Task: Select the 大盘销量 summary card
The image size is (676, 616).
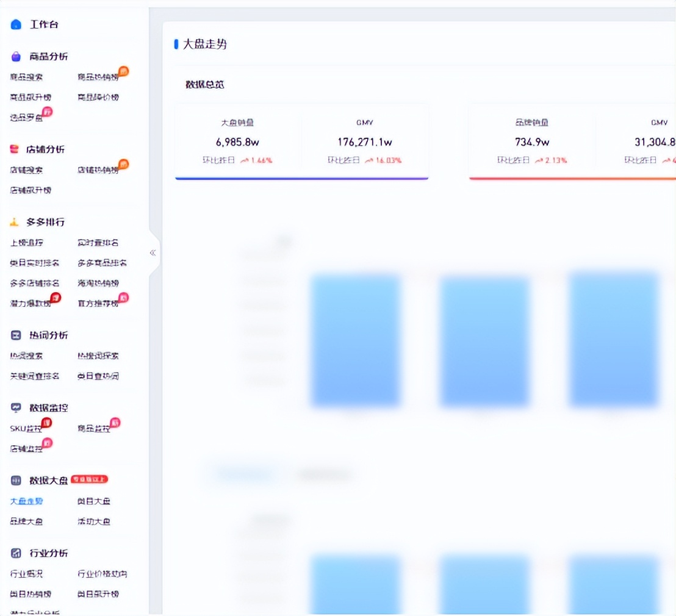Action: pos(237,141)
